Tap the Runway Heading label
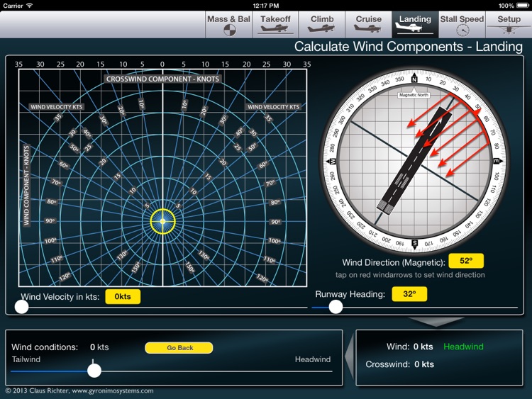Image resolution: width=532 pixels, height=399 pixels. (350, 294)
